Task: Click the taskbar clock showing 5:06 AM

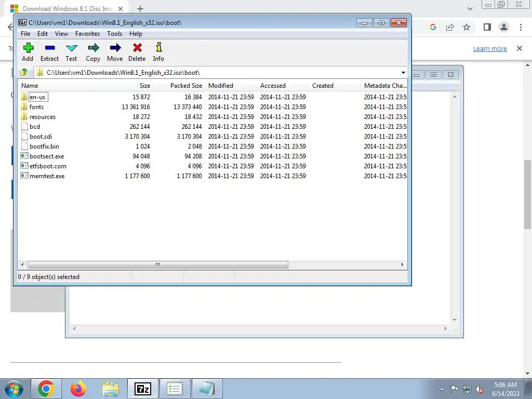Action: point(506,389)
